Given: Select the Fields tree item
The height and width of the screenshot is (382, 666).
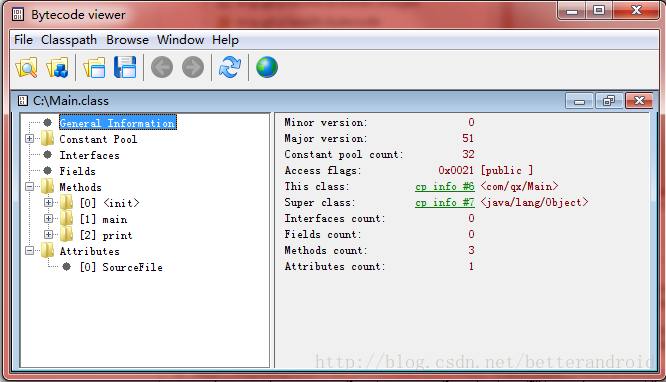Looking at the screenshot, I should [77, 171].
